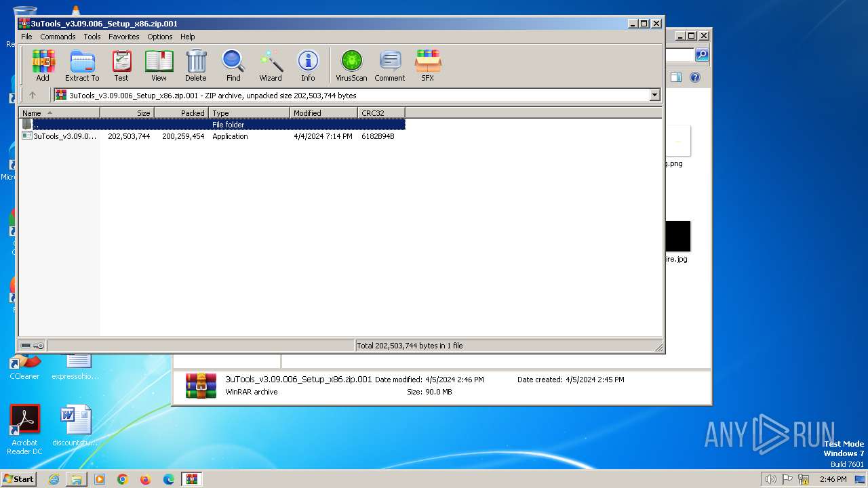Open the Commands menu

point(58,37)
